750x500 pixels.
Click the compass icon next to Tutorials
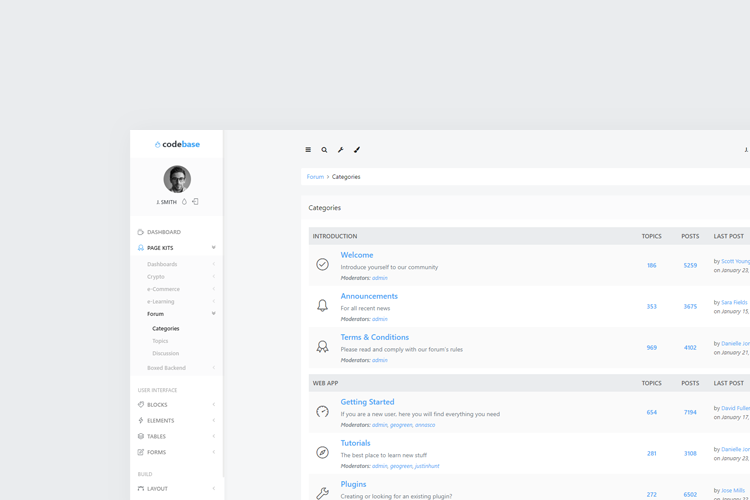click(322, 452)
